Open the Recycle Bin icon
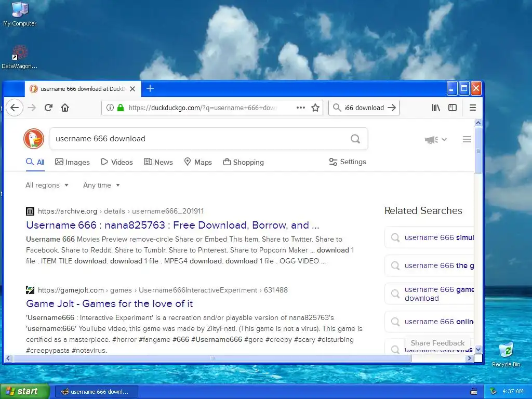The height and width of the screenshot is (399, 532). coord(506,354)
